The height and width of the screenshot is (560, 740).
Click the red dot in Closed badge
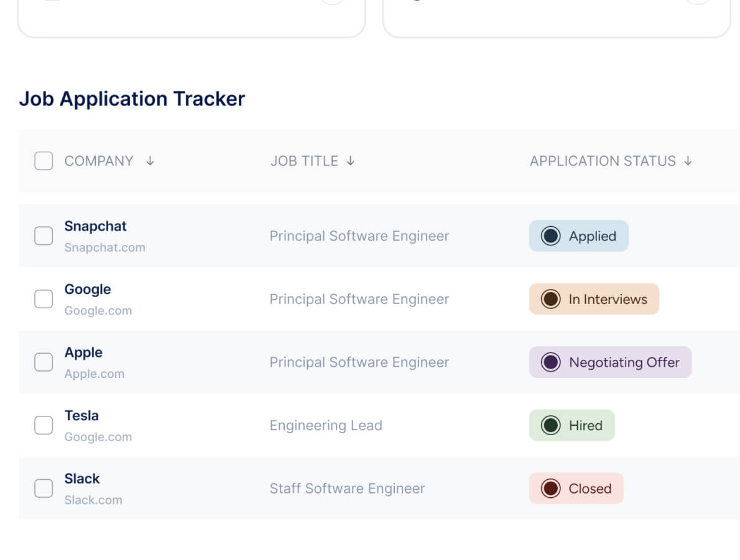click(550, 489)
